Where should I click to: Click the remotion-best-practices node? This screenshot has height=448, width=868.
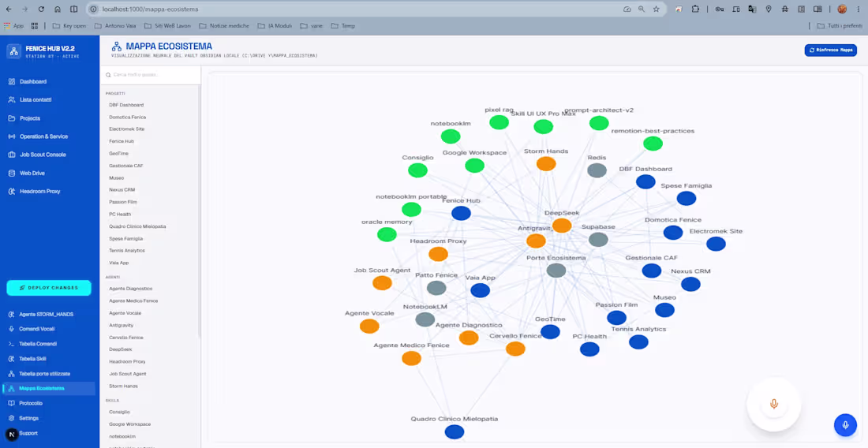653,144
